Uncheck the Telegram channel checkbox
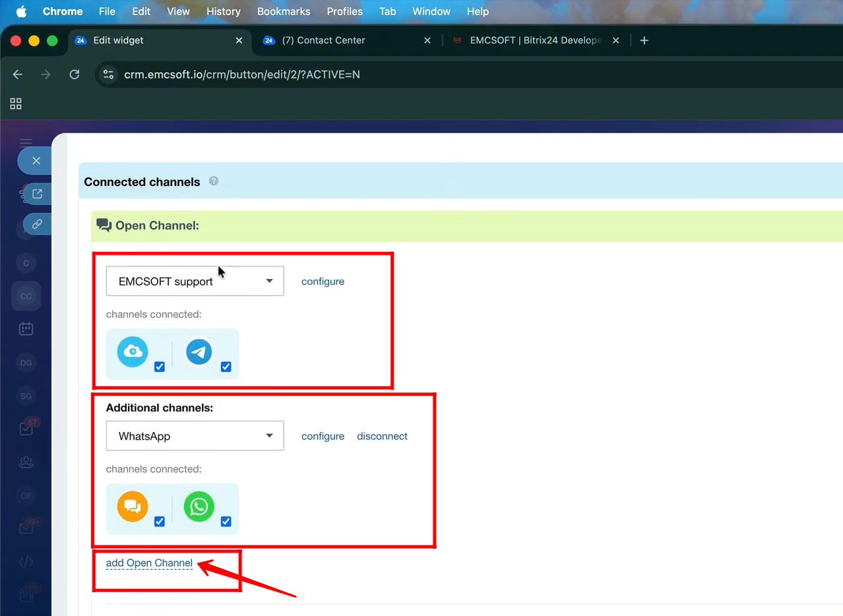The image size is (843, 616). [226, 367]
